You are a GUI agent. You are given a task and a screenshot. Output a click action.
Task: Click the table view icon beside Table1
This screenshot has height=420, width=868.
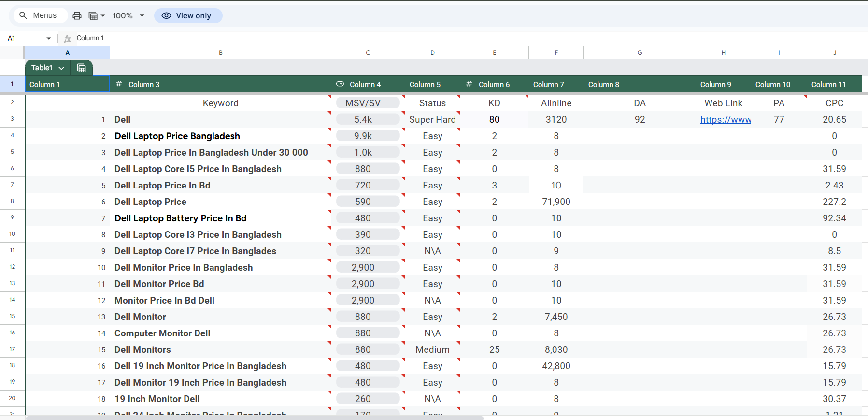tap(82, 68)
